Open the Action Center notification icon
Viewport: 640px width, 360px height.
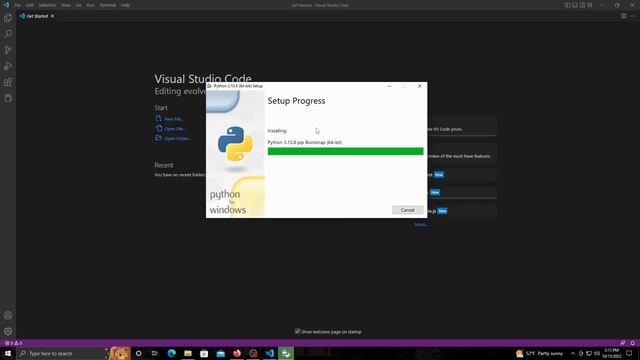pyautogui.click(x=629, y=353)
